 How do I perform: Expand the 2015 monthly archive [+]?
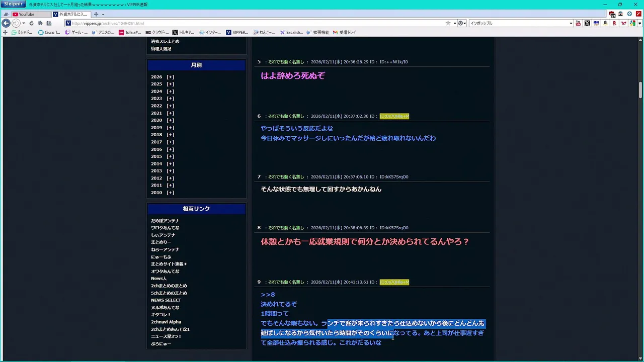pyautogui.click(x=170, y=156)
